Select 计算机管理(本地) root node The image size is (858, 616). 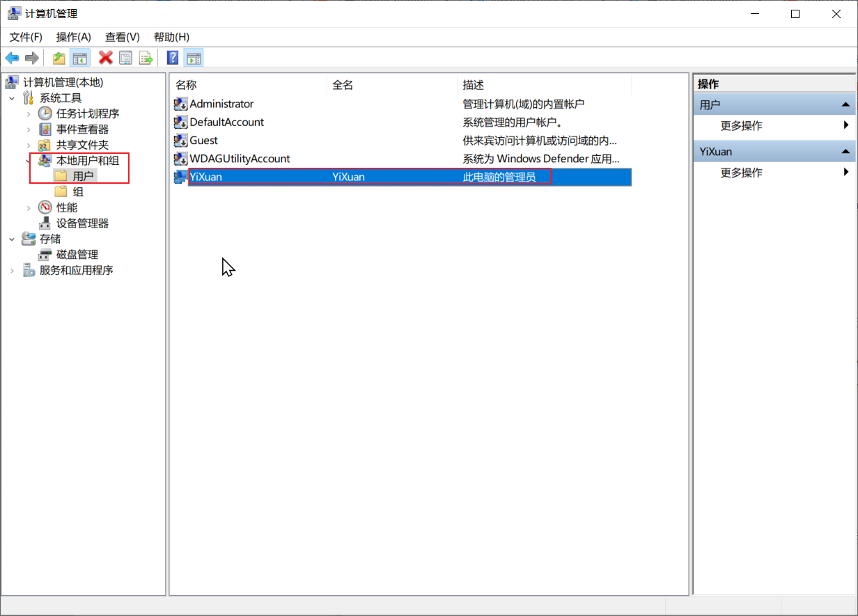[x=63, y=82]
